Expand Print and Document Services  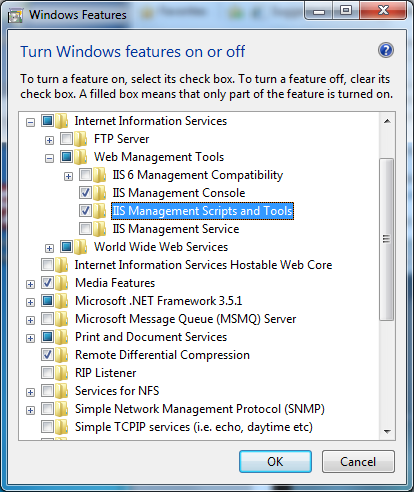point(30,338)
